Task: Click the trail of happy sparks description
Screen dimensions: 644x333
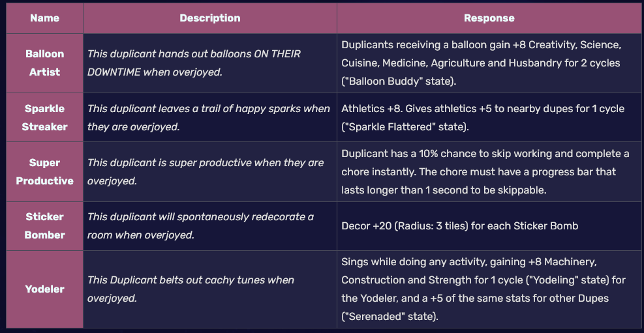Action: [x=209, y=118]
